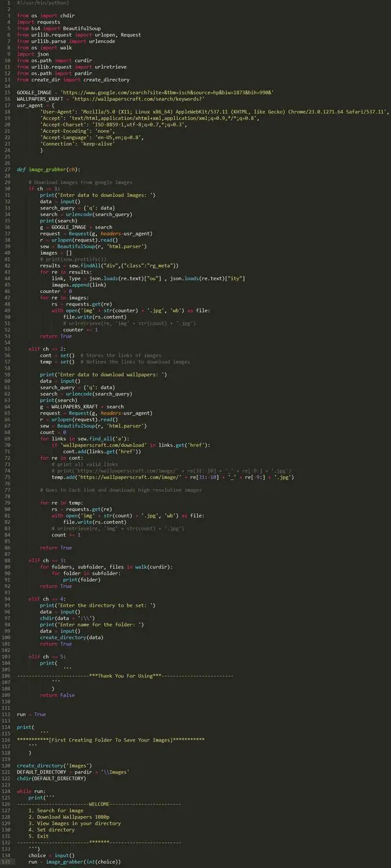391x868 pixels.
Task: Click 'def image_grabber(ch):' function definition
Action: [48, 169]
